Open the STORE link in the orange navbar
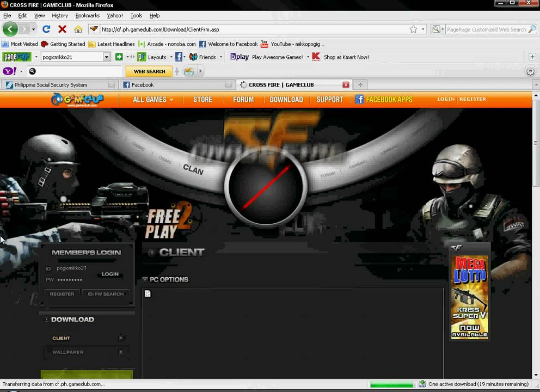 (202, 100)
